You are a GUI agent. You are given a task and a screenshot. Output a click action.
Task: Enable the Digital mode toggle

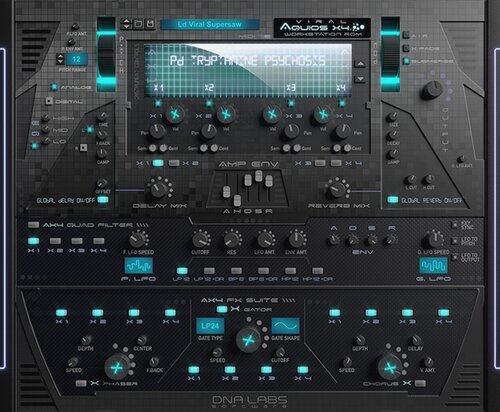49,101
